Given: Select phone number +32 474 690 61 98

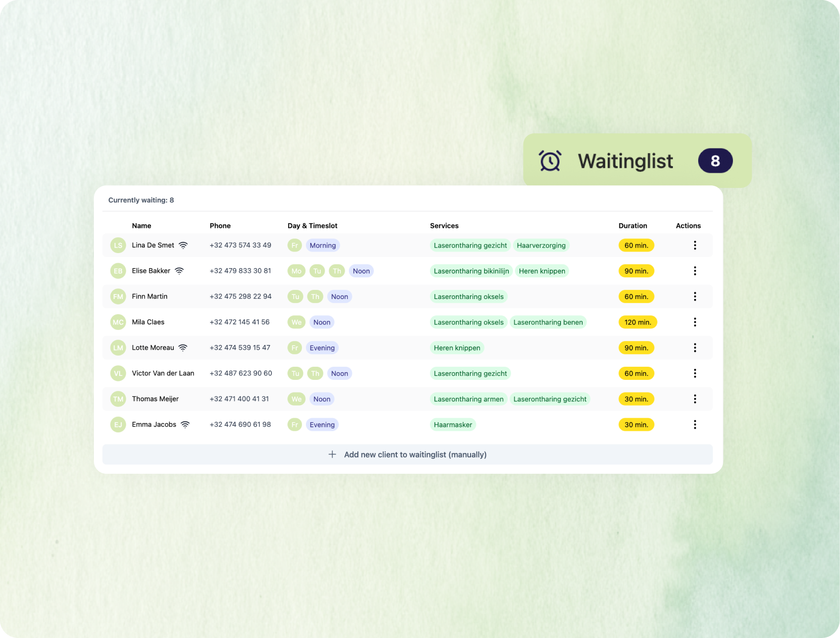Looking at the screenshot, I should [240, 424].
